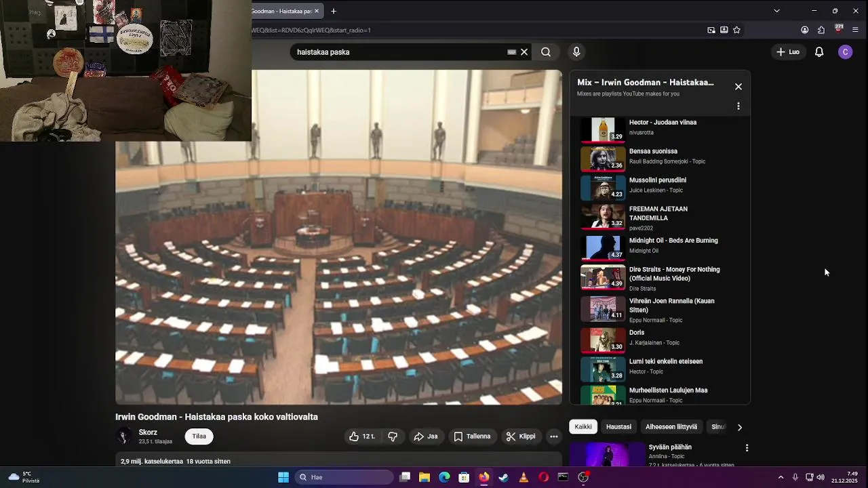Image resolution: width=868 pixels, height=488 pixels.
Task: Open the Mix playlist three-dot menu
Action: (738, 106)
